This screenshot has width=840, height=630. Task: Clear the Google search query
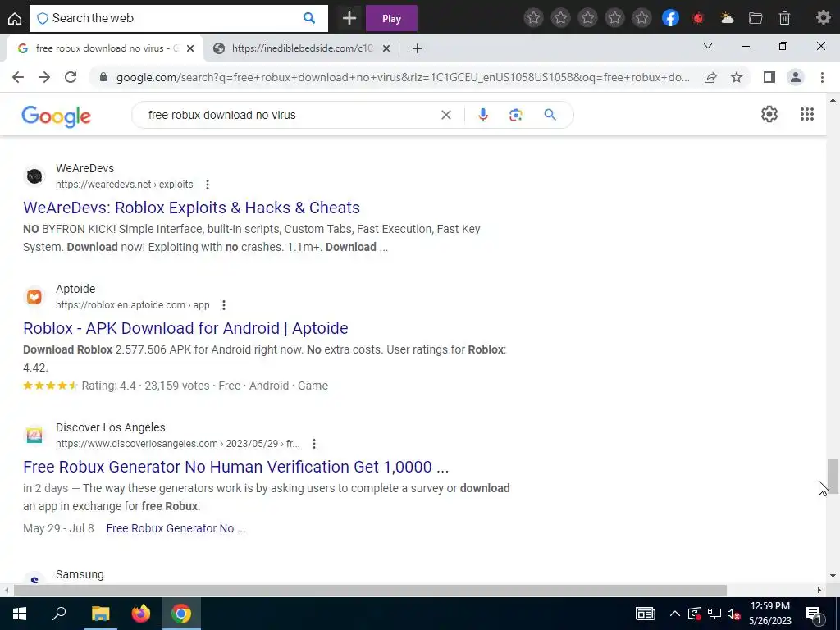(445, 115)
